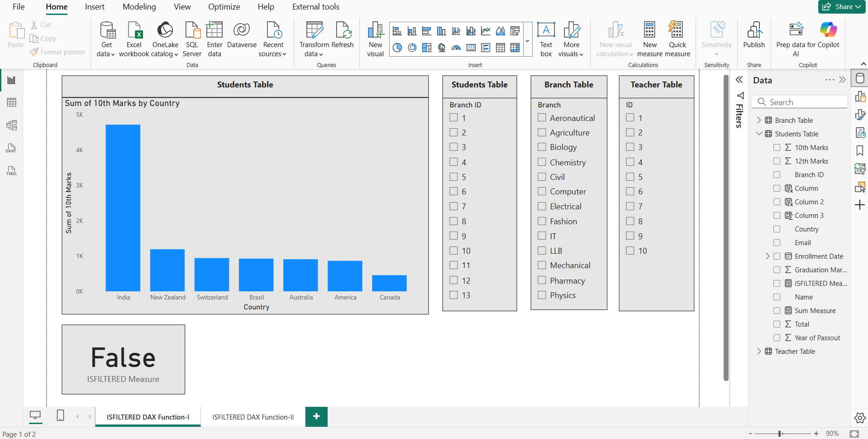Image resolution: width=868 pixels, height=439 pixels.
Task: Insert a Pie chart visual
Action: (x=397, y=47)
